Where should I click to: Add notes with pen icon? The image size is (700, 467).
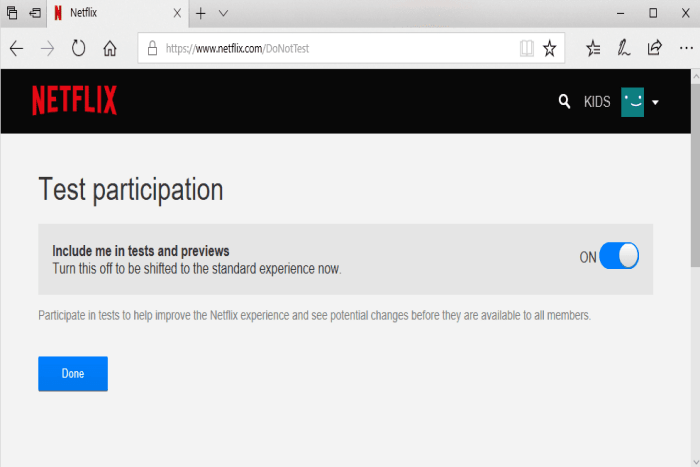(624, 48)
